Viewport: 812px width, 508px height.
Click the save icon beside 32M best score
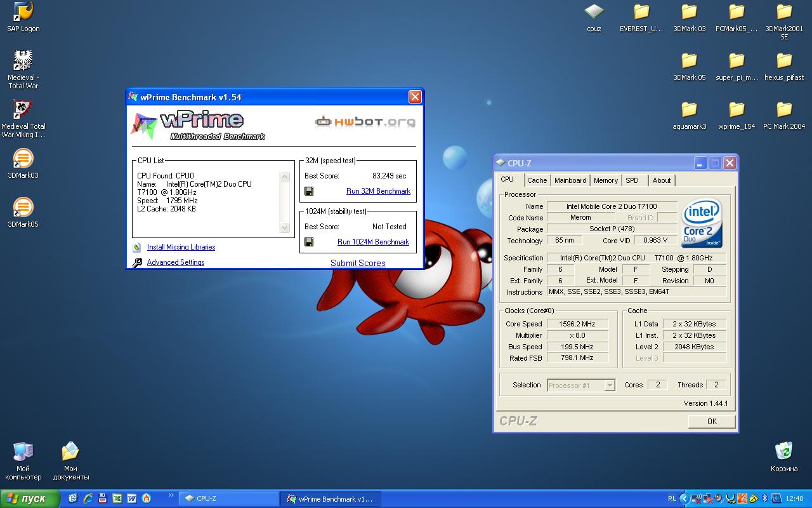pos(309,191)
